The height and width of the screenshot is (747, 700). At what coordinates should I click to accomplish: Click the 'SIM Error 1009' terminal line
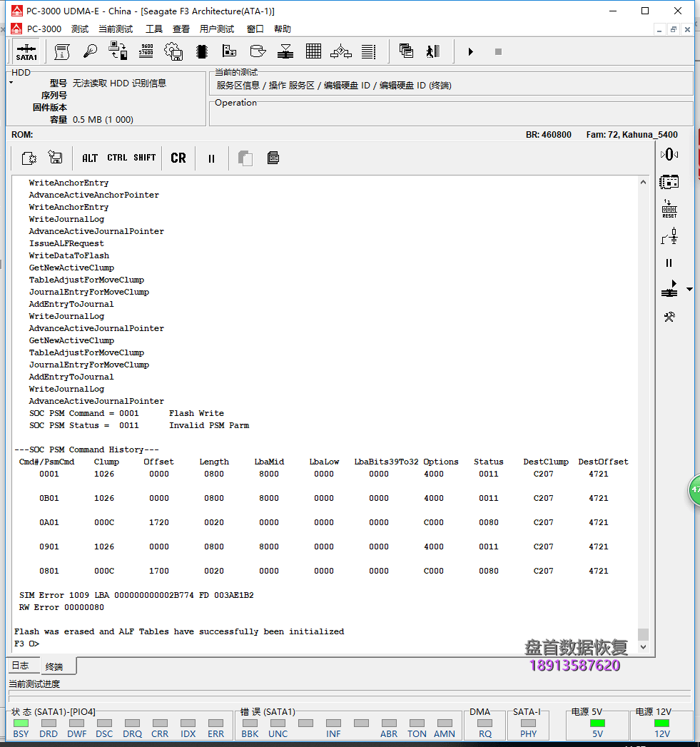tap(136, 595)
